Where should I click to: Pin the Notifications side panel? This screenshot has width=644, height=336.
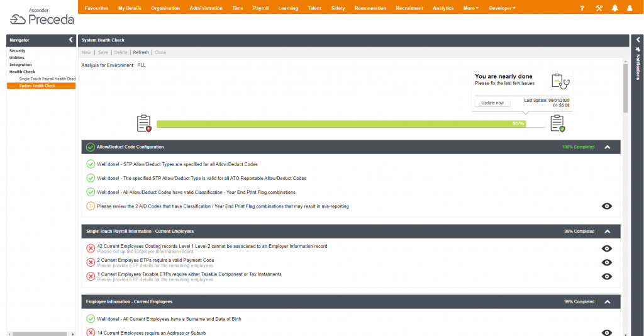coord(638,49)
